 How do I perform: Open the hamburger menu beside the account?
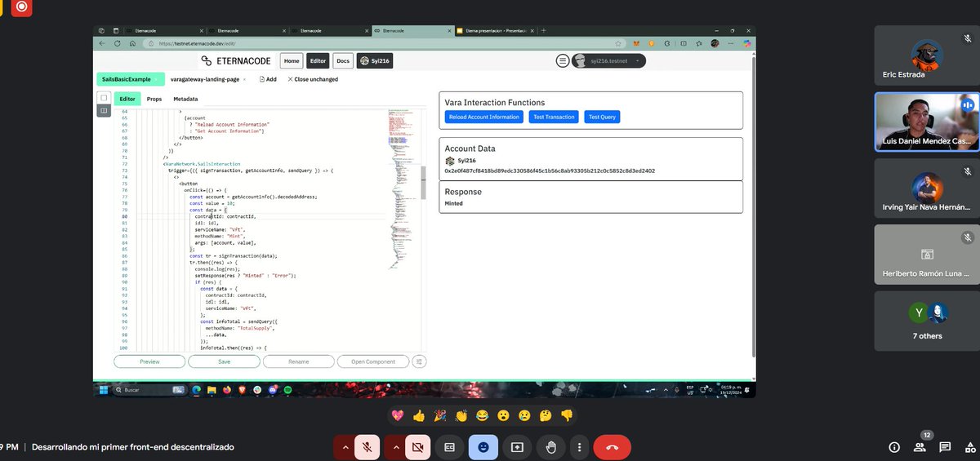click(x=563, y=60)
